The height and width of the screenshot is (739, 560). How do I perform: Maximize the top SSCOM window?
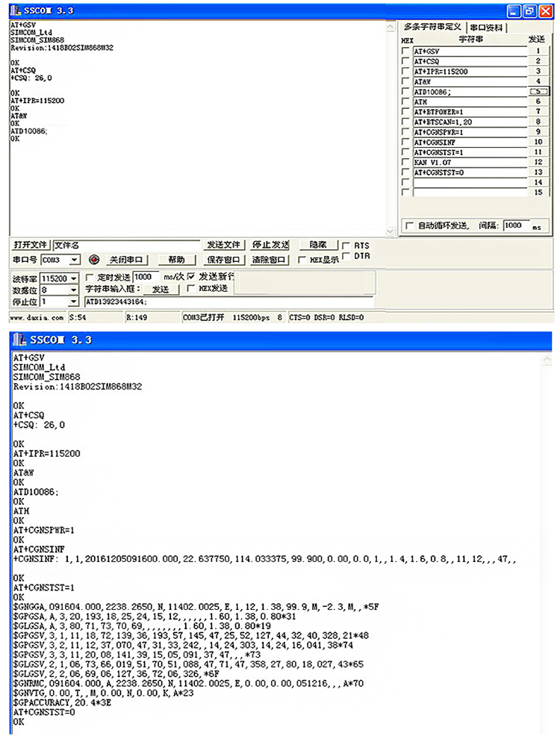tap(529, 11)
